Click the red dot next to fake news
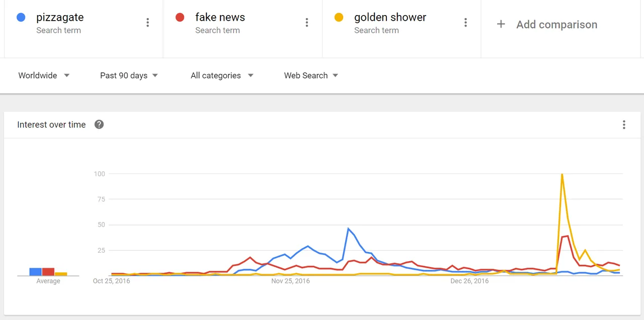Image resolution: width=644 pixels, height=320 pixels. (180, 18)
